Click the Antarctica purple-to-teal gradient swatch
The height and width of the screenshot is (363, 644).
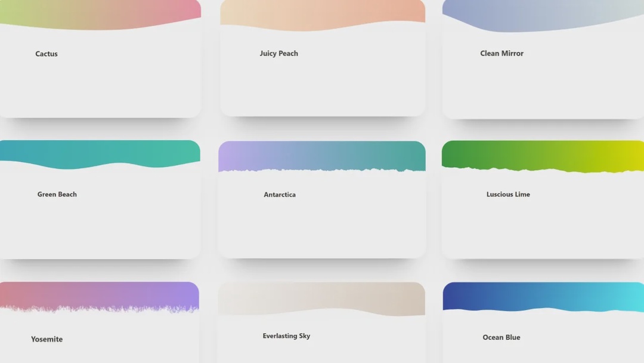coord(322,154)
